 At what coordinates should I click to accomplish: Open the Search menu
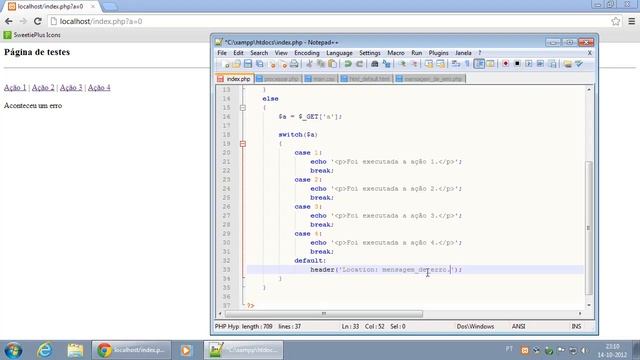tap(259, 53)
